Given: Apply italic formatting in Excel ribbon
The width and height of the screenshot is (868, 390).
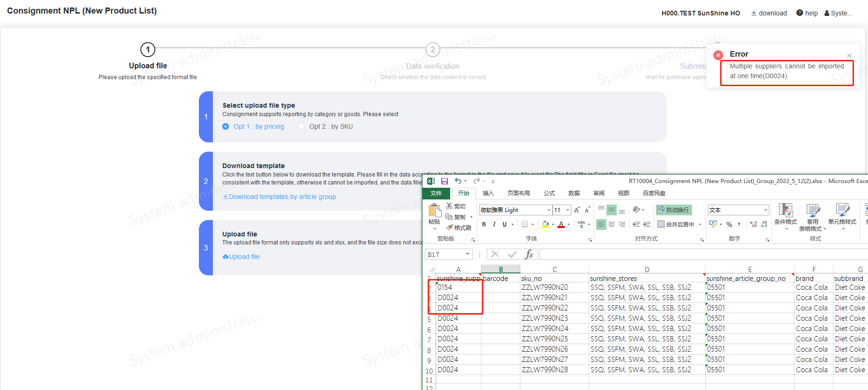Looking at the screenshot, I should tap(494, 224).
